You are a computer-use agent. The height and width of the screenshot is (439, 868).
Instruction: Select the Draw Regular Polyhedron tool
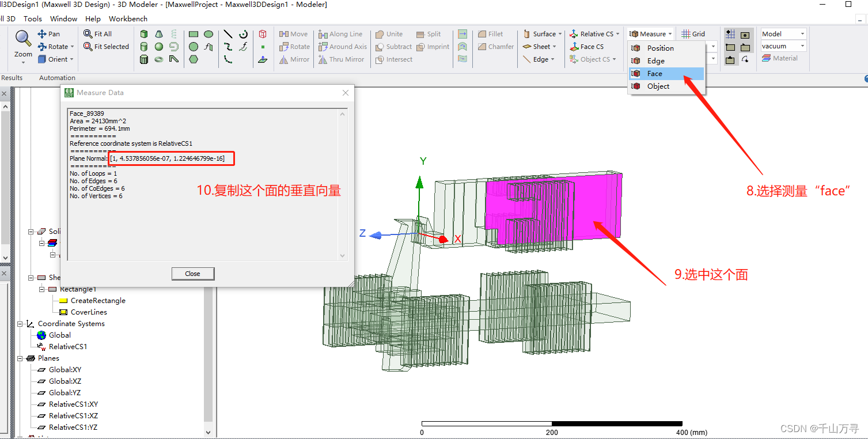pyautogui.click(x=144, y=59)
